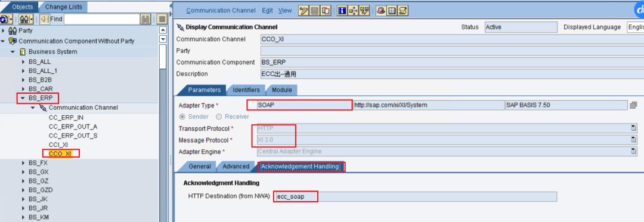Click the Communication Channel plug icon in the tree
The height and width of the screenshot is (222, 644).
tap(43, 107)
